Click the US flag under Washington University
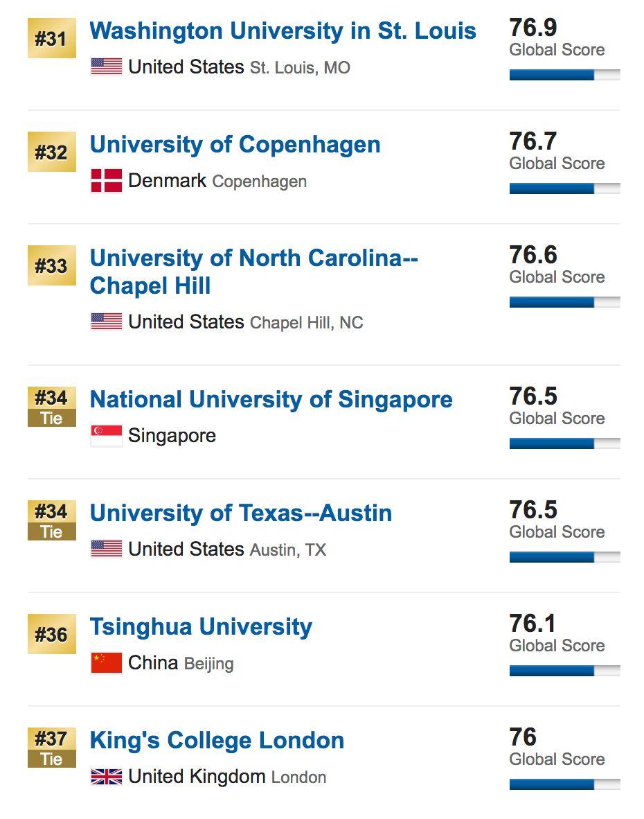The height and width of the screenshot is (819, 644). tap(107, 67)
